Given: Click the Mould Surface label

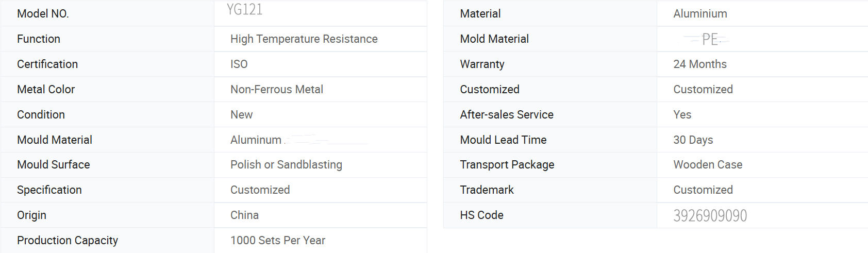Looking at the screenshot, I should tap(54, 164).
